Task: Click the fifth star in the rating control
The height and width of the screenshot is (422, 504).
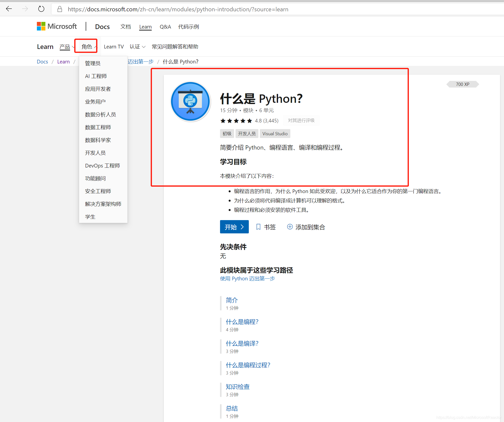Action: [x=249, y=121]
